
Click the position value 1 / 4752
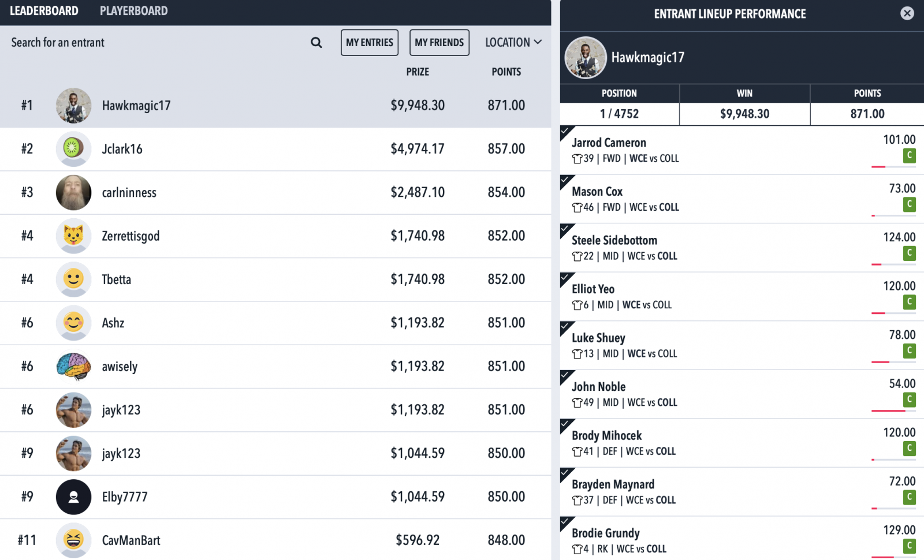coord(619,114)
